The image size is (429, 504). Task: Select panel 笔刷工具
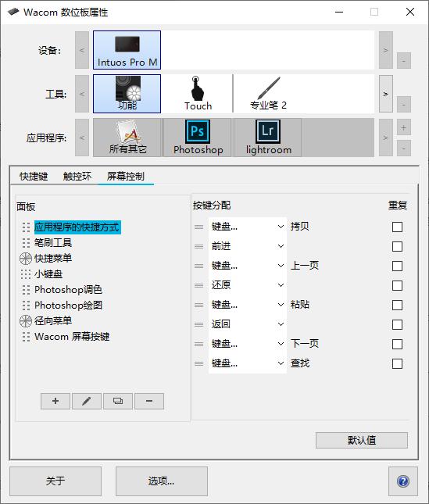coord(53,243)
